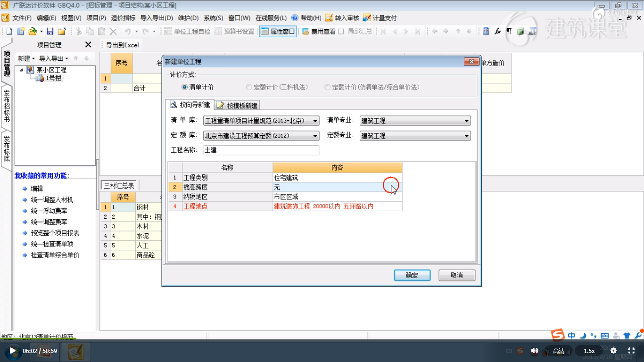Click the move-up arrow toolbar icon
The width and height of the screenshot is (644, 362).
(x=458, y=32)
